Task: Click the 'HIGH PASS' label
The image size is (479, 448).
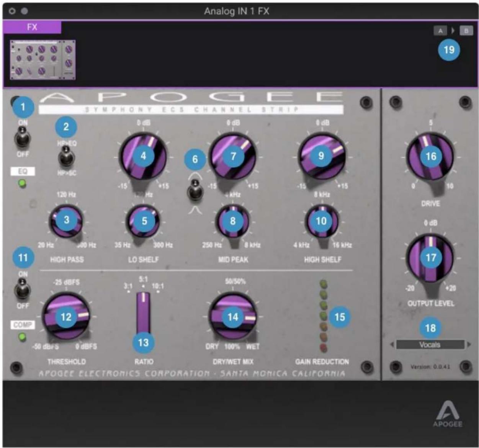Action: click(67, 260)
